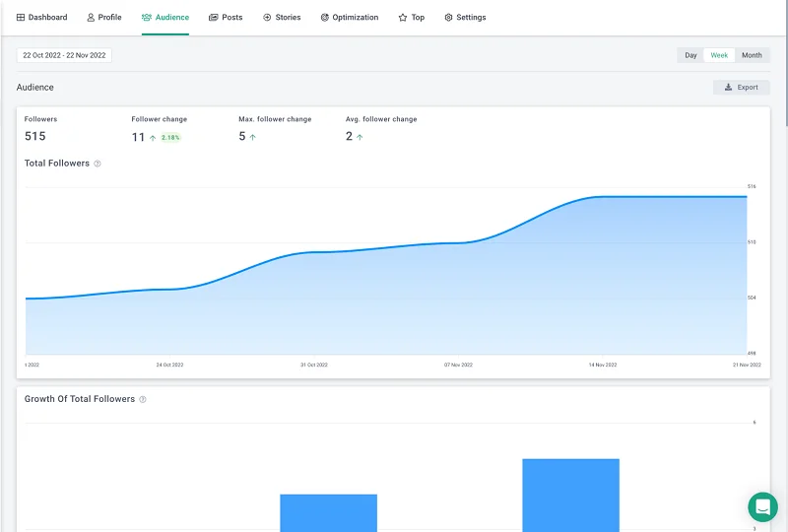The width and height of the screenshot is (788, 532).
Task: Click the Stories plus-circle icon
Action: [267, 18]
